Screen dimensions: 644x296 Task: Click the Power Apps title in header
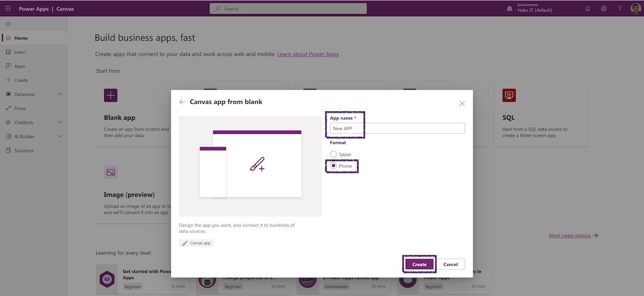[x=34, y=9]
